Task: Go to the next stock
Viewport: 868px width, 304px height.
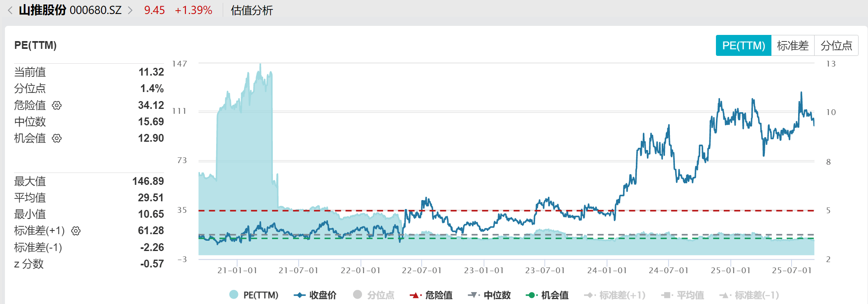Action: pyautogui.click(x=130, y=10)
